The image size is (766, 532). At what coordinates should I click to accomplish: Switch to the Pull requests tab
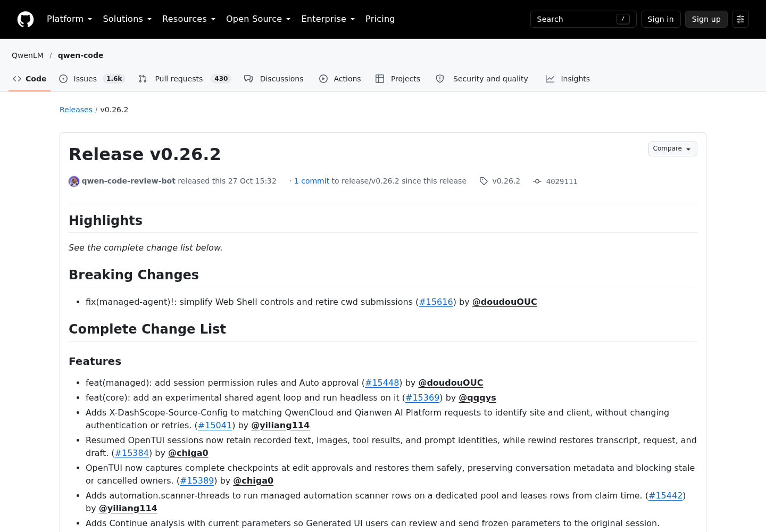(x=185, y=79)
